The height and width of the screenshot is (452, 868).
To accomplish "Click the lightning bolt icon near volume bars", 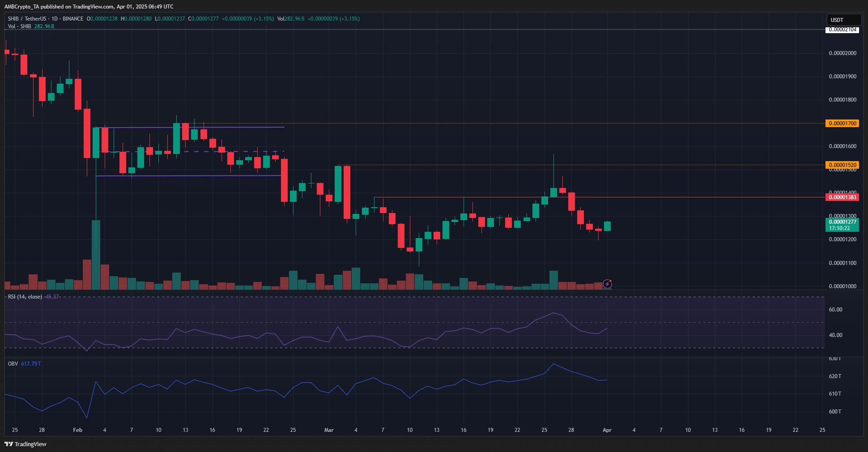I will [x=607, y=284].
